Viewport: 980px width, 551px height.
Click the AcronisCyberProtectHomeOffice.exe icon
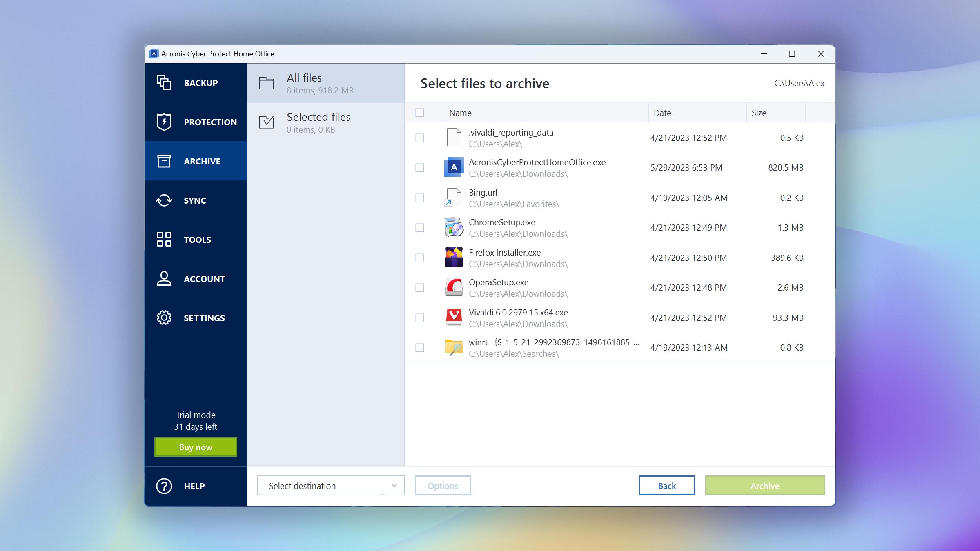454,167
